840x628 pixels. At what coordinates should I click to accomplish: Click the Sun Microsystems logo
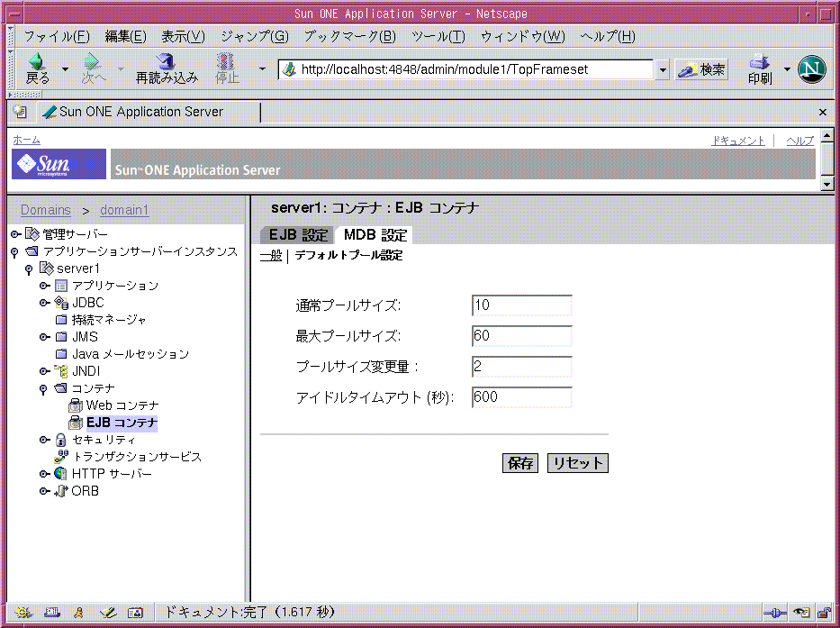[59, 164]
